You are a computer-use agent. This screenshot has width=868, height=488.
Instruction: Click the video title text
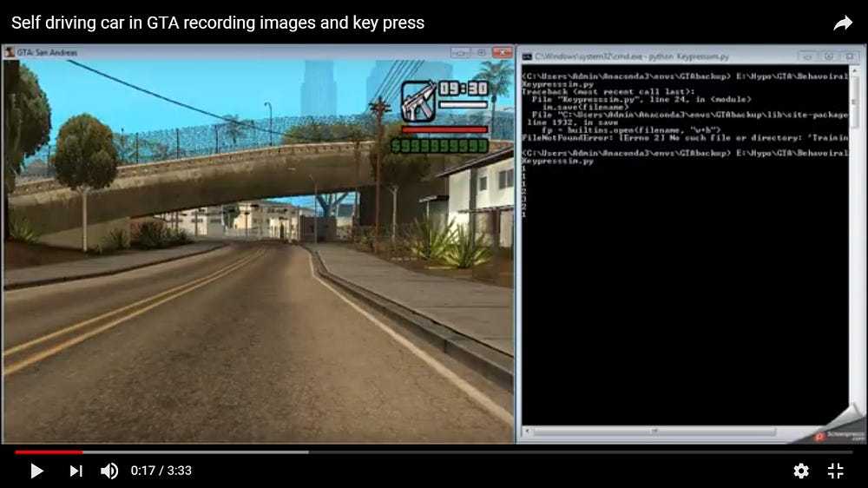pos(218,23)
